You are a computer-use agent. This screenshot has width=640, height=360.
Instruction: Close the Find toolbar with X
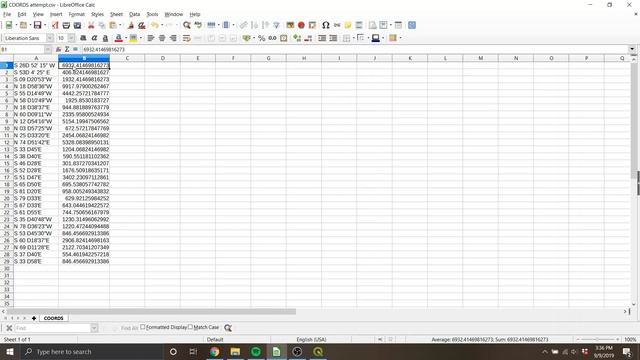(x=9, y=328)
